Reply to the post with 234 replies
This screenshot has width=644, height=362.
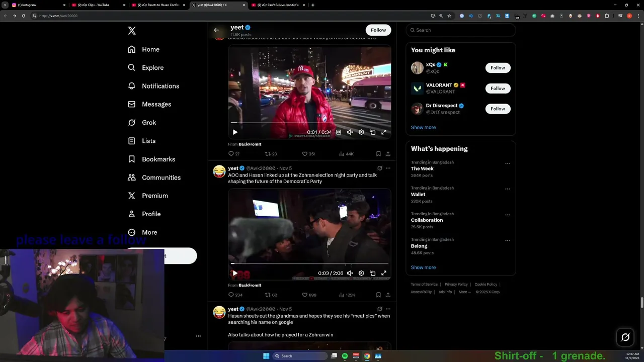click(x=235, y=295)
